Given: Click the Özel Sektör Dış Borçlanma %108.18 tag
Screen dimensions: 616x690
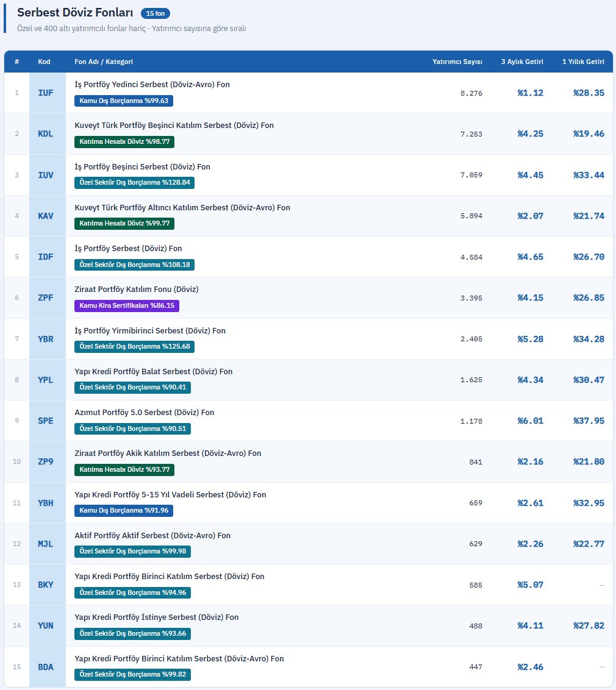Looking at the screenshot, I should point(134,265).
